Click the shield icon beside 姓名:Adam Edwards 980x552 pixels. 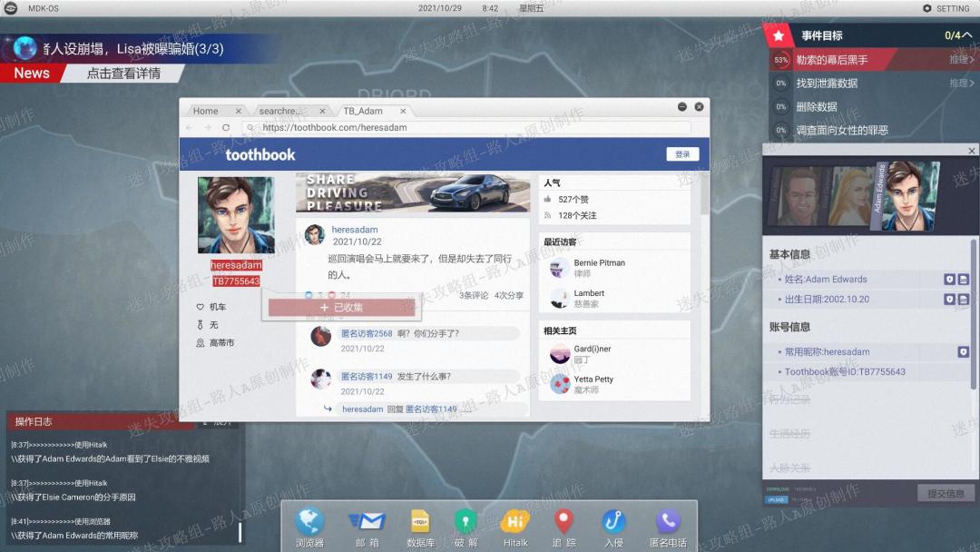[x=949, y=280]
